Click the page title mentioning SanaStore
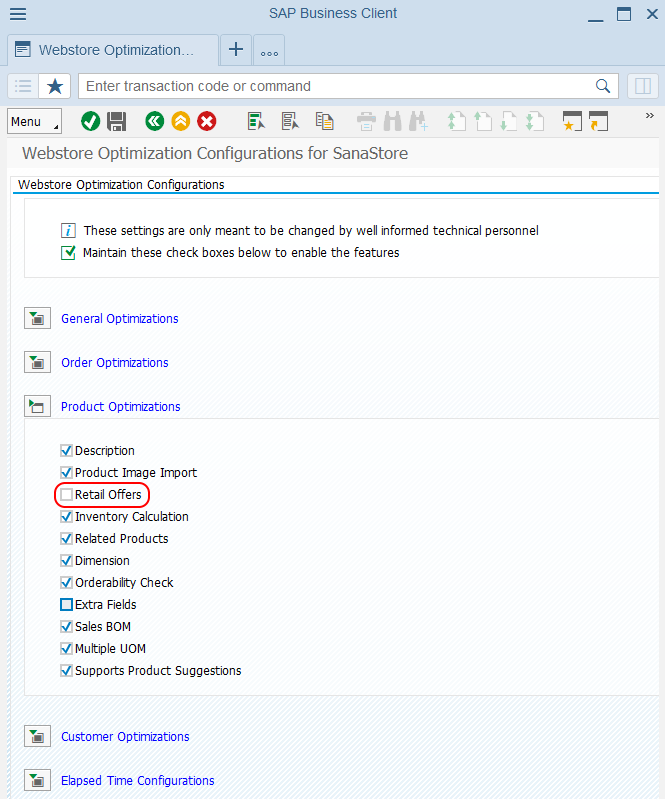 (215, 153)
